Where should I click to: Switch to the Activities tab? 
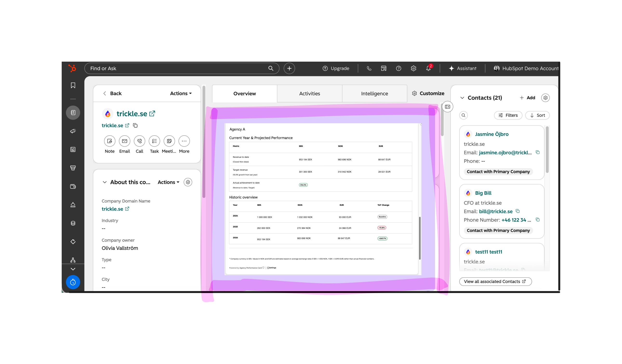(310, 94)
